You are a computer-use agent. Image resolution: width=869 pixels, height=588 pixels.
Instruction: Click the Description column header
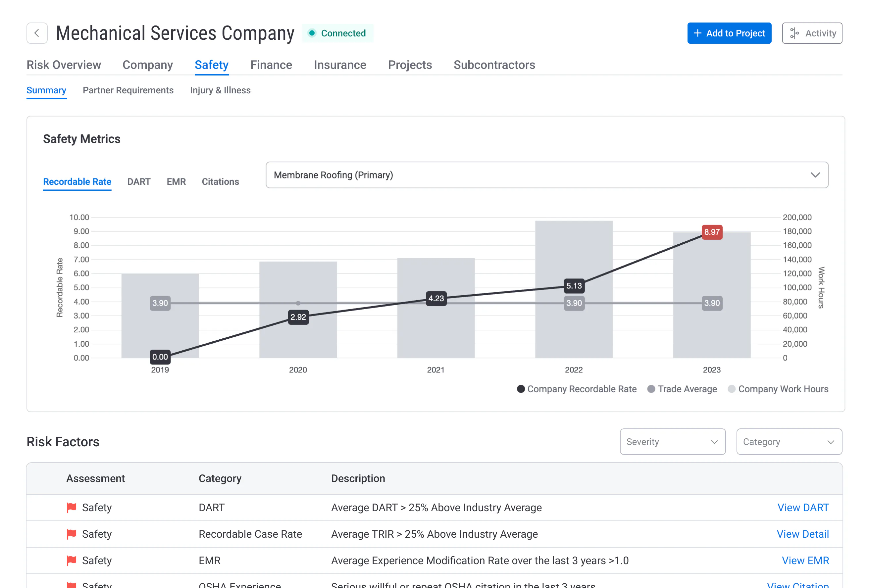358,478
